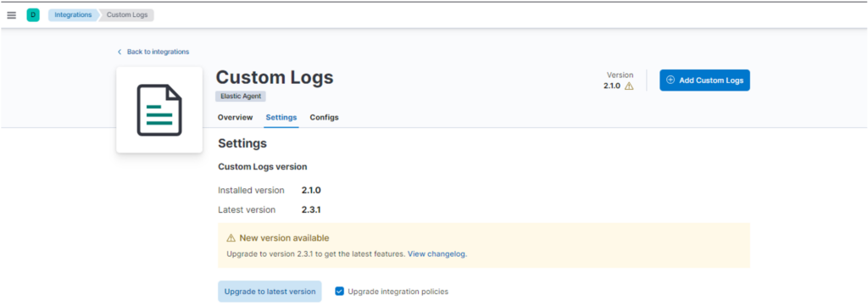Viewport: 868px width, 306px height.
Task: Click the Add Custom Logs button
Action: [704, 81]
